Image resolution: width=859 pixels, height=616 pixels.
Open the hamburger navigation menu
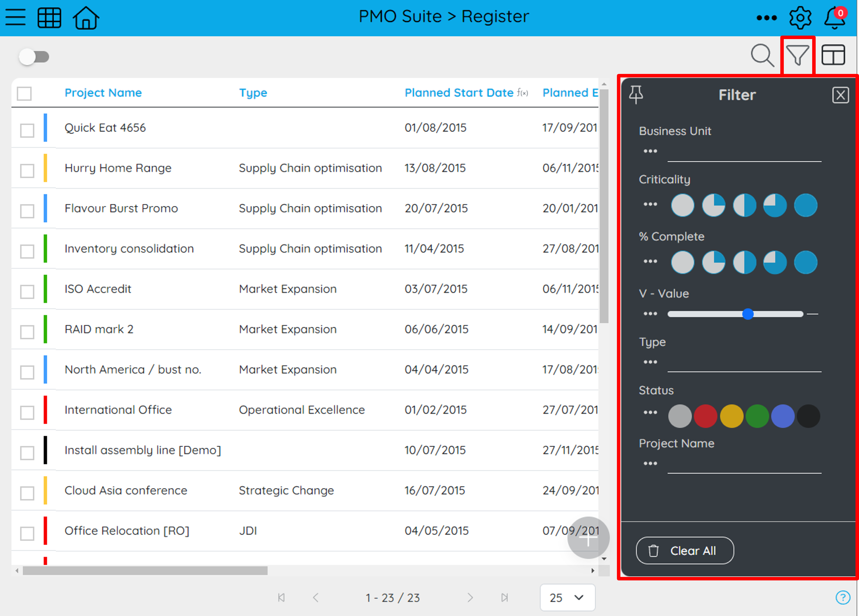pyautogui.click(x=15, y=17)
